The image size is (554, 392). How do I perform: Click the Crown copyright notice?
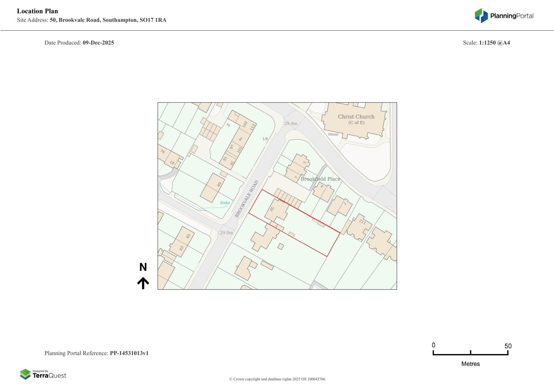(277, 379)
